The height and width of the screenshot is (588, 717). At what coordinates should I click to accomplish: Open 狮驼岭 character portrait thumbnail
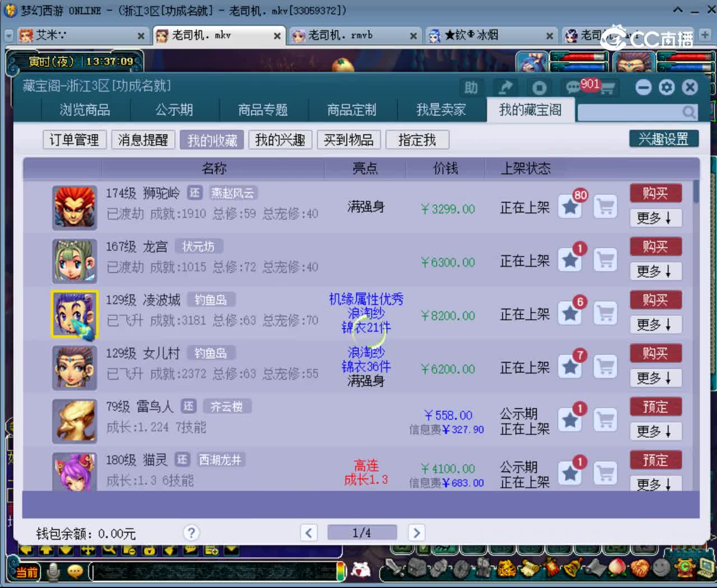(x=75, y=208)
